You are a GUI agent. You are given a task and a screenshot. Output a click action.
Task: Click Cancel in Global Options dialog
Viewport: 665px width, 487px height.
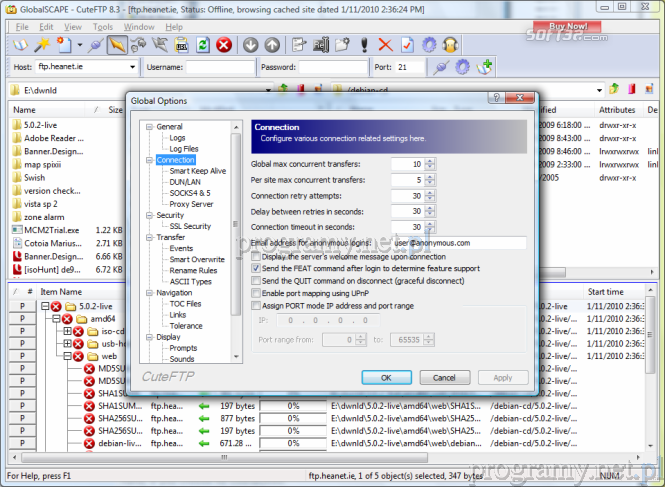pyautogui.click(x=444, y=377)
